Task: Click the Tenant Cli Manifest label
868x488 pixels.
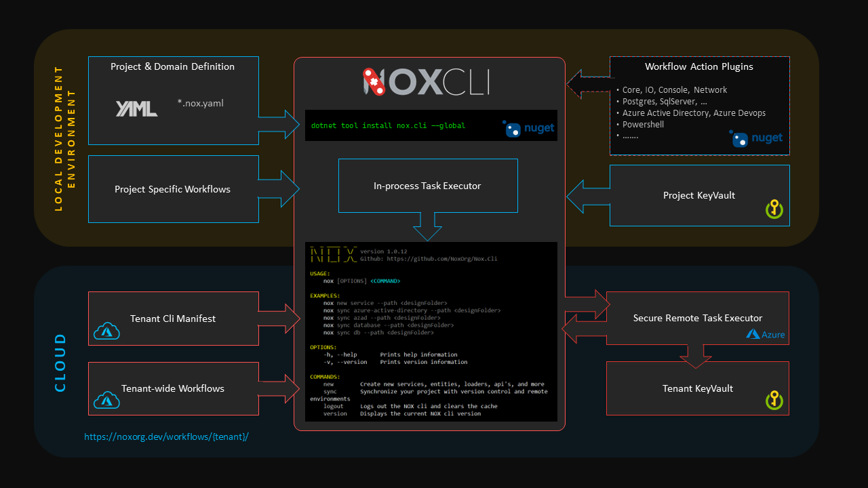Action: (x=173, y=319)
